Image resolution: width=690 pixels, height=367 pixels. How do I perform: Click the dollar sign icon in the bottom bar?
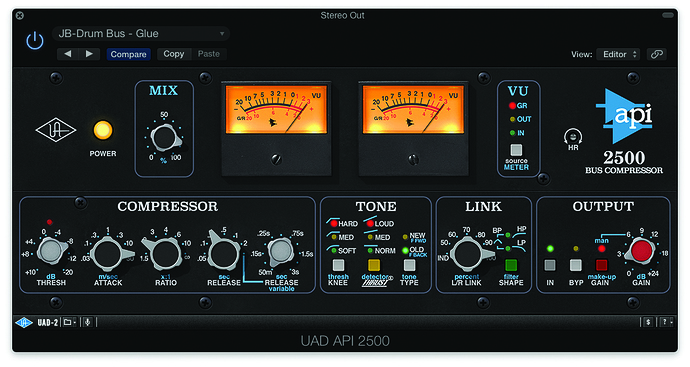pos(648,323)
